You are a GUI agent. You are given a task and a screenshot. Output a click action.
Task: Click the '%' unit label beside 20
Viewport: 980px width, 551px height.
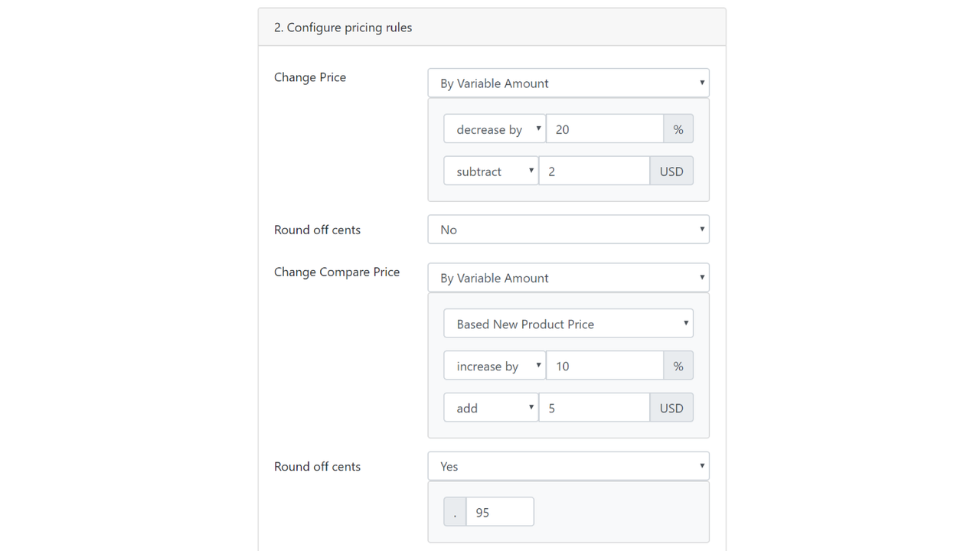(x=678, y=129)
